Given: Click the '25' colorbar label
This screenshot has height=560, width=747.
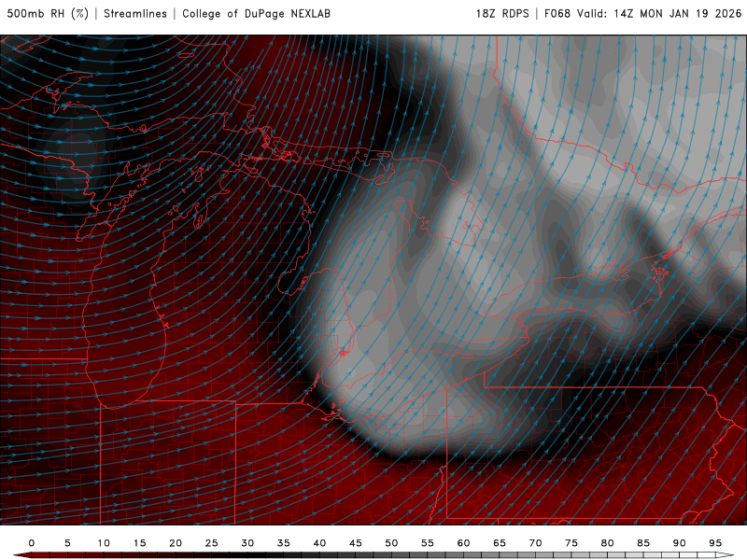Looking at the screenshot, I should pos(212,543).
